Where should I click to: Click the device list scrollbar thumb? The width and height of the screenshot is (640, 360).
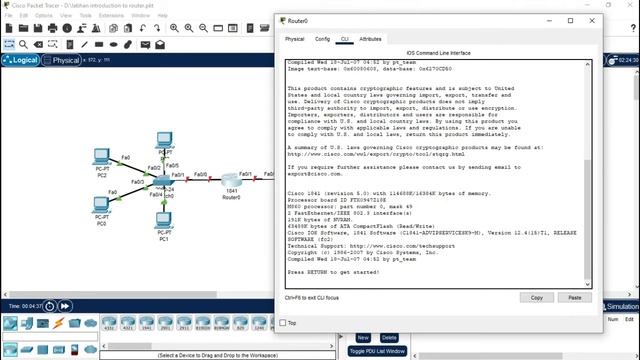click(x=130, y=346)
